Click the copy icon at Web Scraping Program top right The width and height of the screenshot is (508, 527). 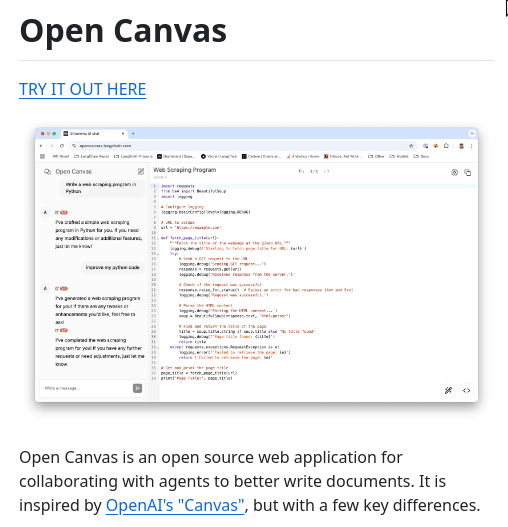click(x=468, y=172)
